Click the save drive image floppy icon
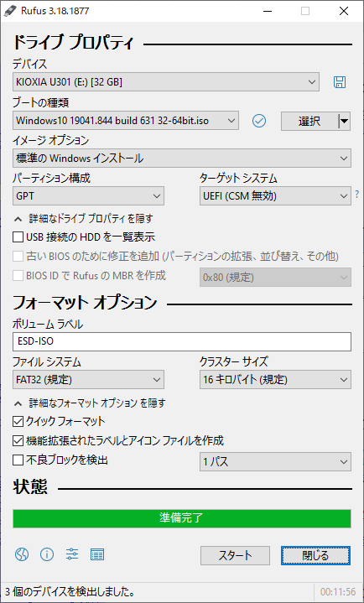Viewport: 364px width, 603px height. click(340, 82)
